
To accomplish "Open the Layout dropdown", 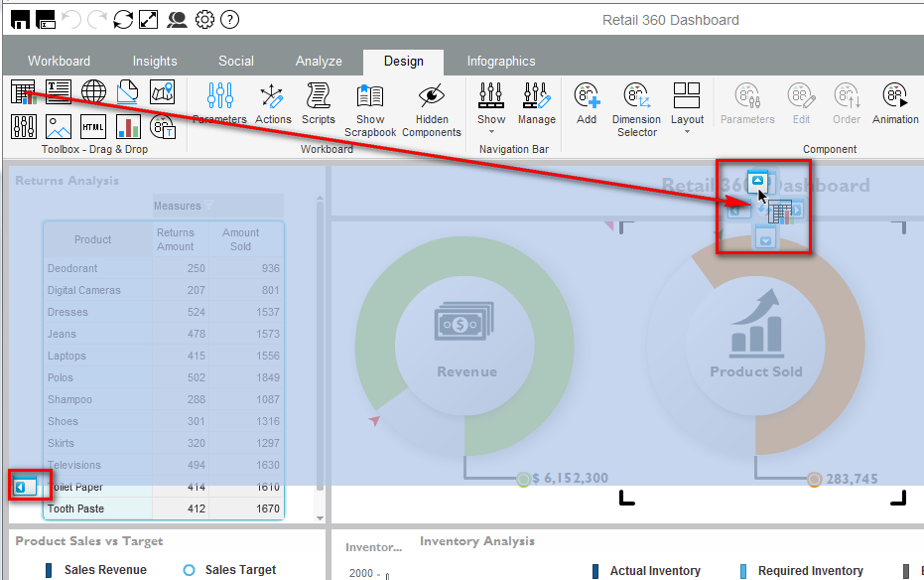I will 687,108.
